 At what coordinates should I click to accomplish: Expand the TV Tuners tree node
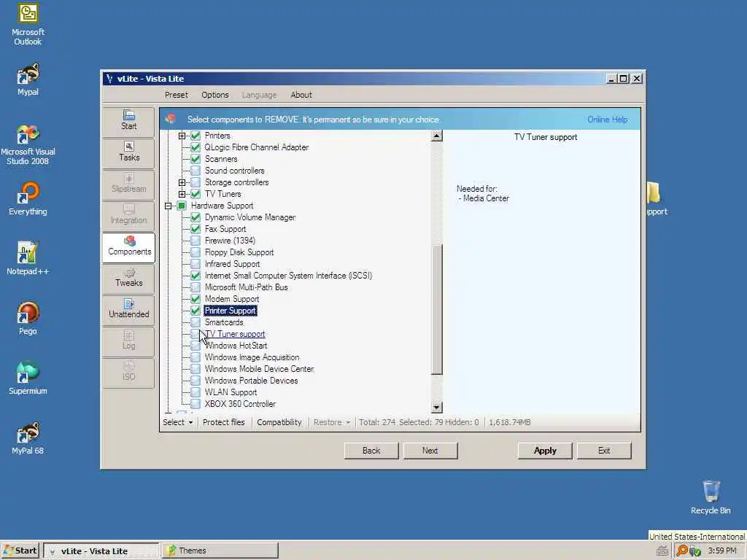[182, 194]
